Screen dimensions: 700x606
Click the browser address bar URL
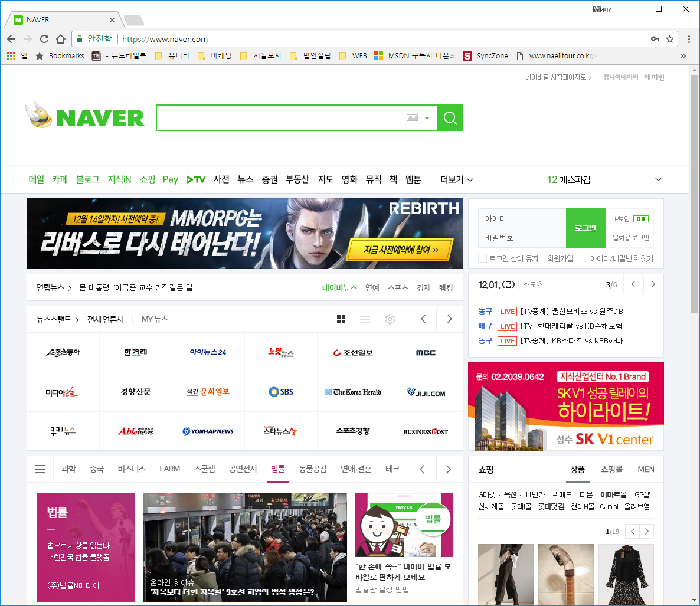click(x=165, y=40)
